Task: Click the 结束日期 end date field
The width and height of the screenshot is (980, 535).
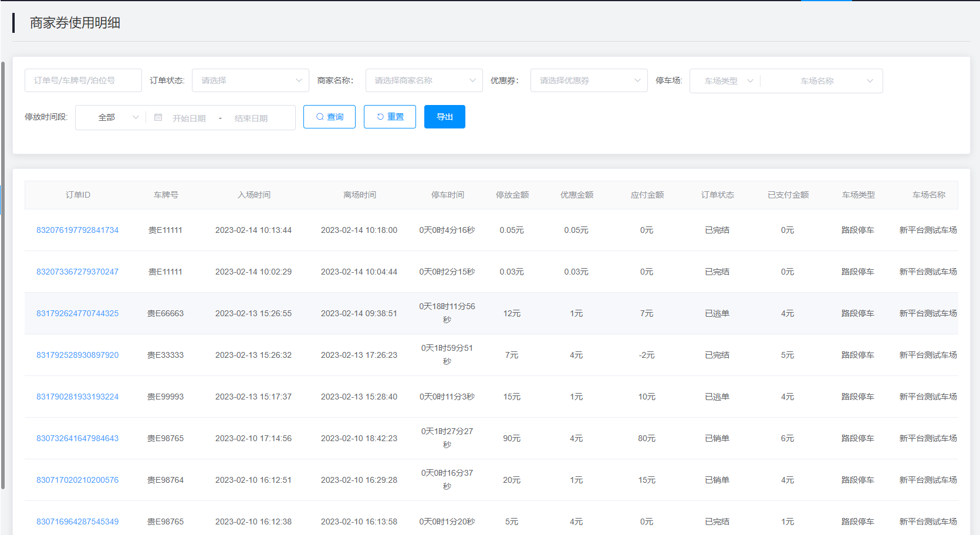Action: pos(251,118)
